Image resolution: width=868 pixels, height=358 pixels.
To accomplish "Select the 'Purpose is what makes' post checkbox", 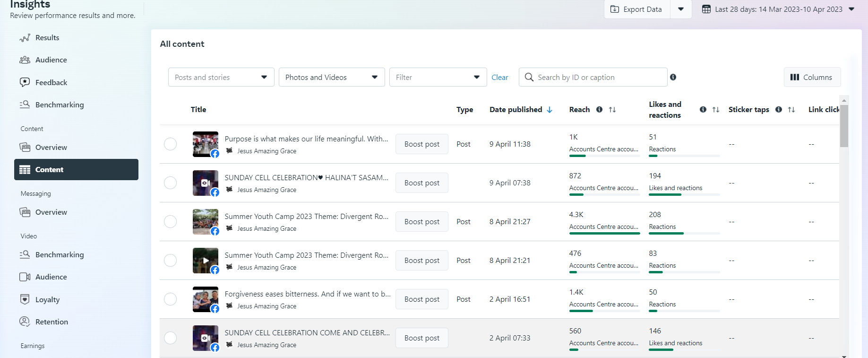I will click(170, 144).
